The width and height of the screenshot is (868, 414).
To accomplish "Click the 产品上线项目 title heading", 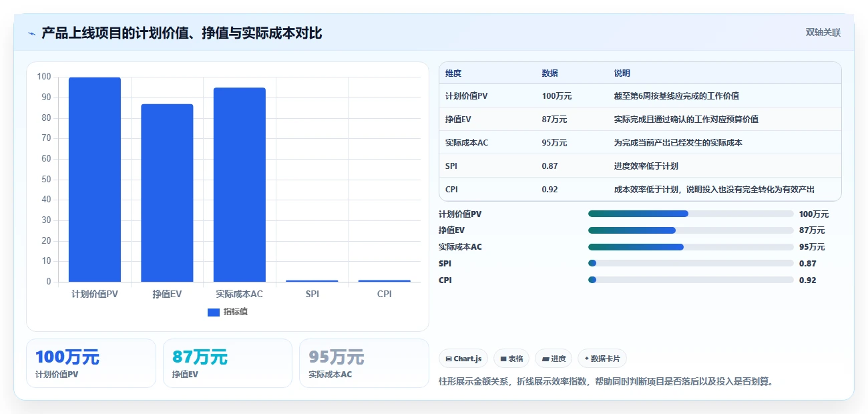I will tap(182, 33).
